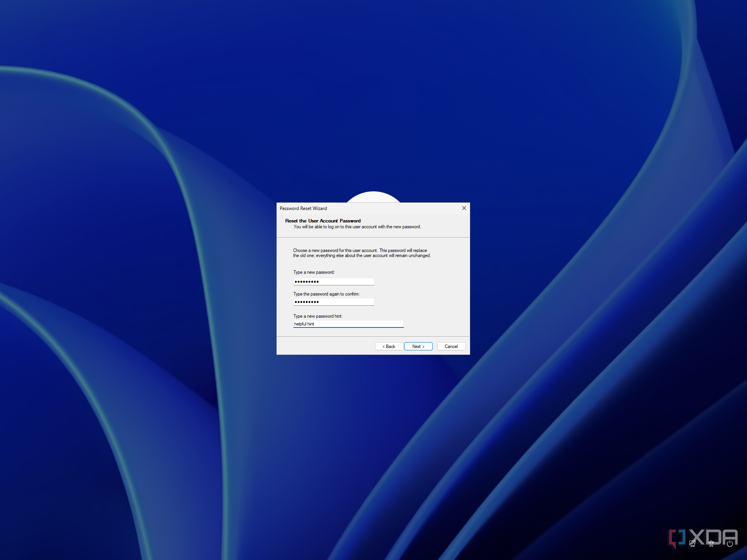Click the blue underlined hint field border
Viewport: 747px width, 560px height.
point(348,328)
